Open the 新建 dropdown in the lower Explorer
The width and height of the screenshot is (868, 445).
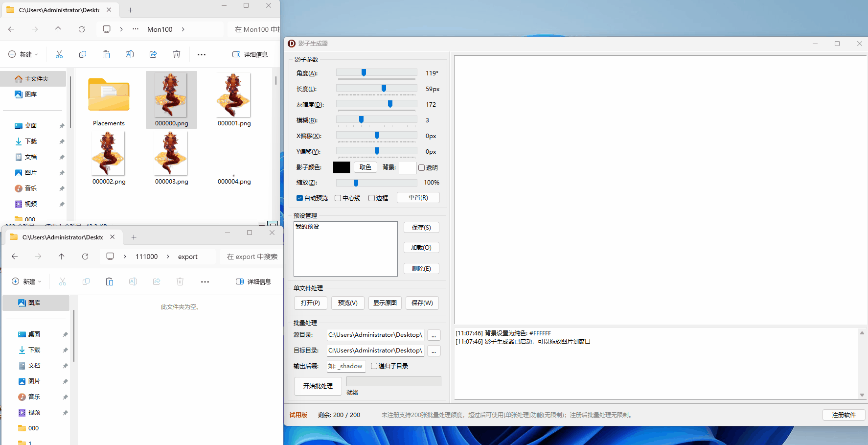tap(26, 281)
